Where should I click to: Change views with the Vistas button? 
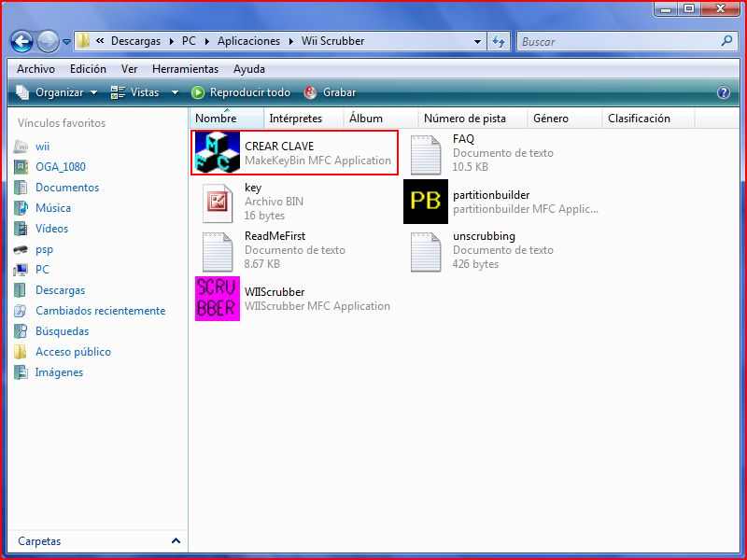pyautogui.click(x=134, y=92)
